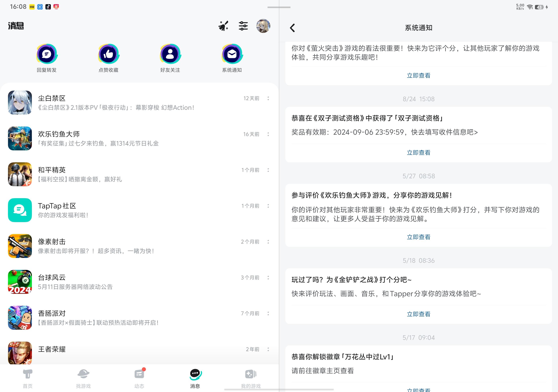
Task: Tap 立即查看 under 萤火突击 notice
Action: pos(418,75)
